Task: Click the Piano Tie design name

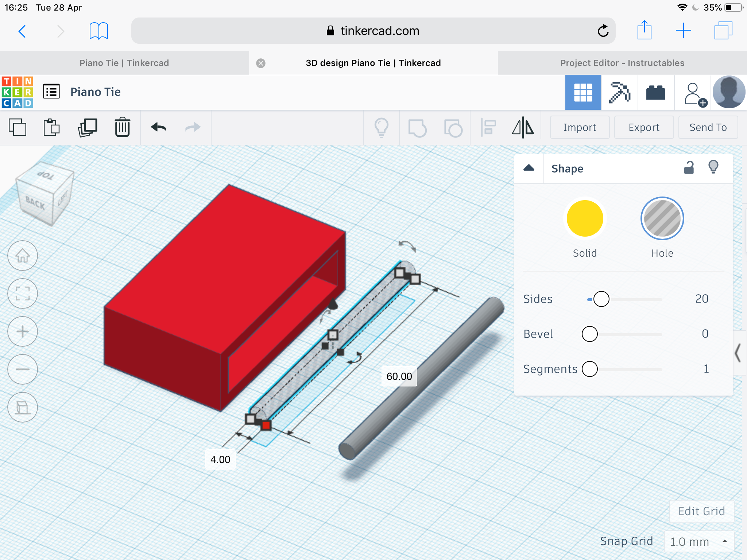Action: [x=96, y=92]
